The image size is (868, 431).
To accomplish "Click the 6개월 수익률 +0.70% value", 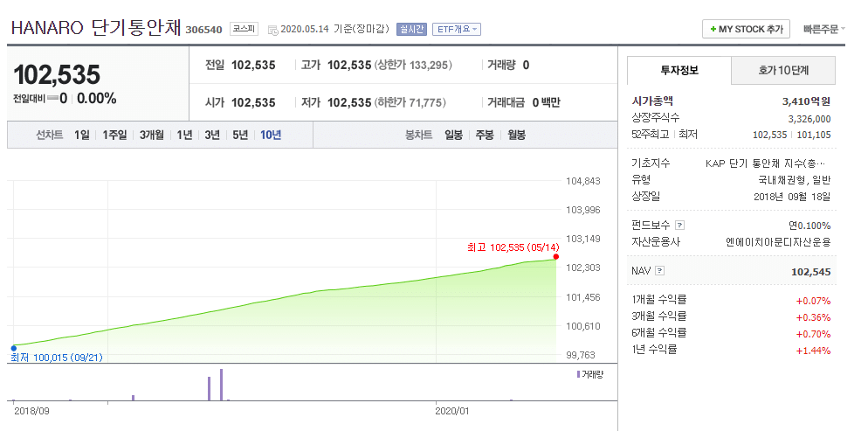I will click(x=813, y=334).
